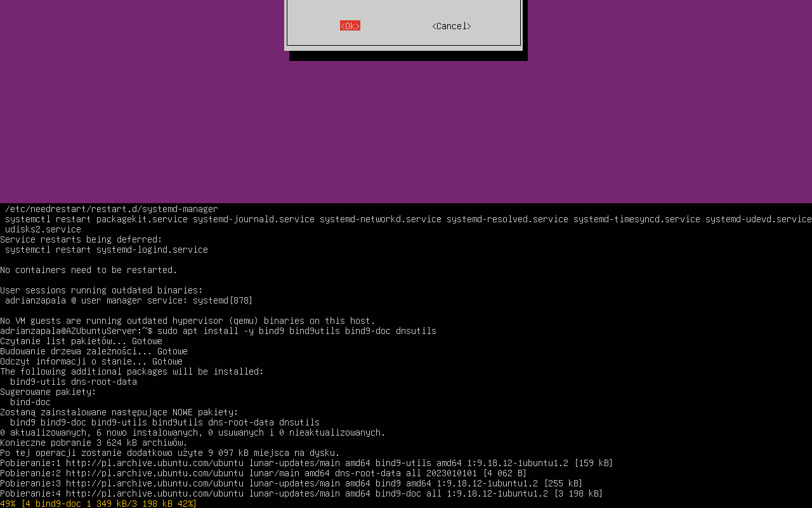Select the 'Pobieranie:3' bind9 amd64 download line
812x508 pixels.
(x=291, y=483)
